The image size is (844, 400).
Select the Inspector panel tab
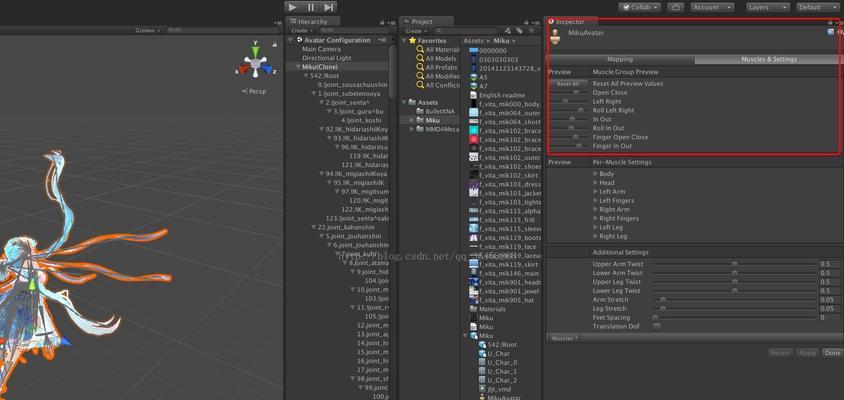coord(571,22)
